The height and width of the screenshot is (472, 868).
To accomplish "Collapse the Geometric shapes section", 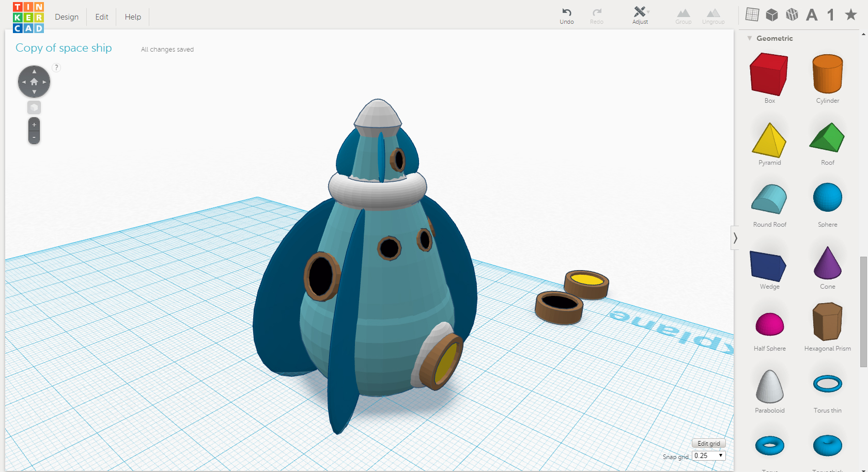I will click(x=750, y=38).
